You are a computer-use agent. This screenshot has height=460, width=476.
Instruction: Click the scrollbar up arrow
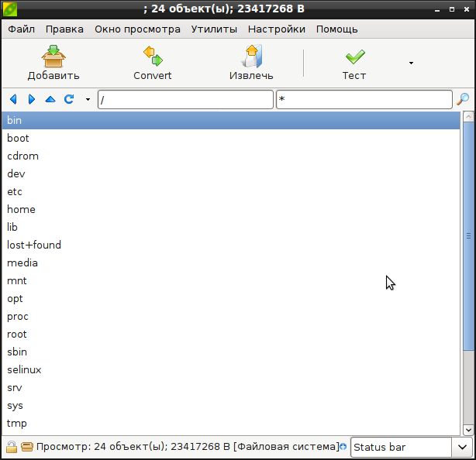tap(468, 116)
